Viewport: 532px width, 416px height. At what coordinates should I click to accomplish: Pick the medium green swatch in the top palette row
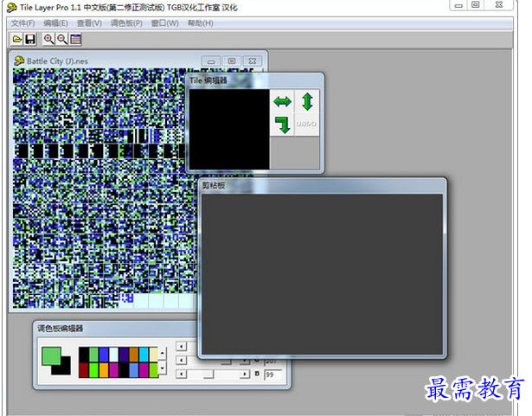point(94,355)
